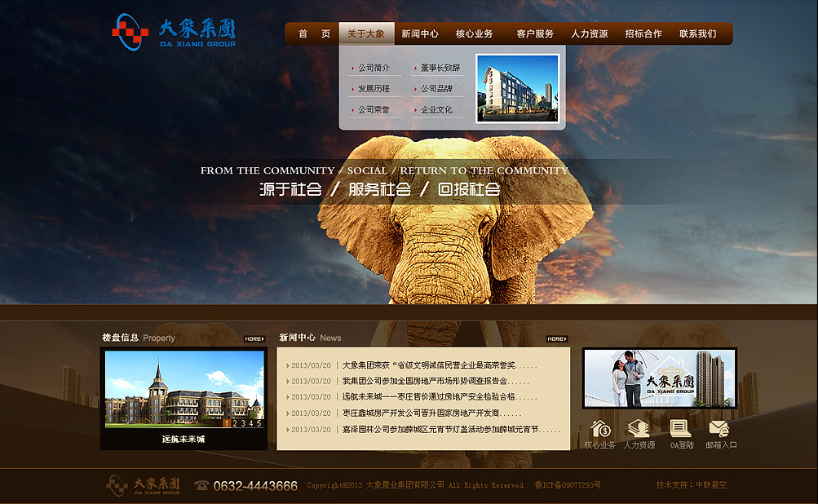818x504 pixels.
Task: Open 联系我们 in the navigation bar
Action: coord(697,34)
